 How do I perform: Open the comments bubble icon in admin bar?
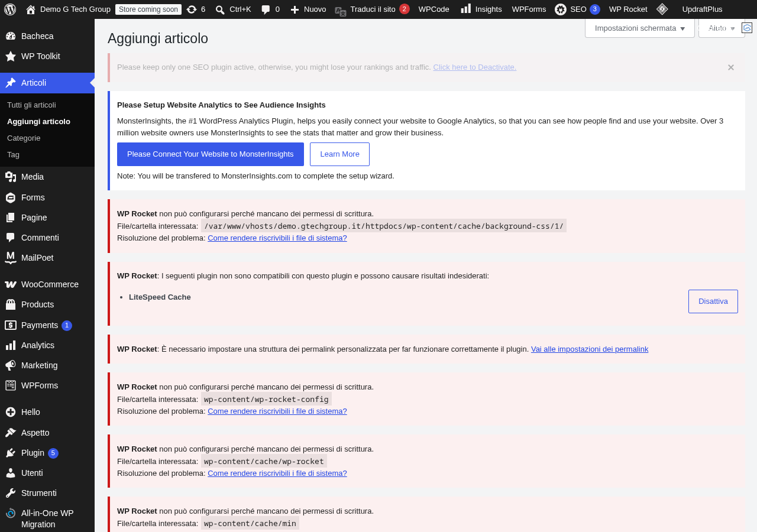point(266,9)
